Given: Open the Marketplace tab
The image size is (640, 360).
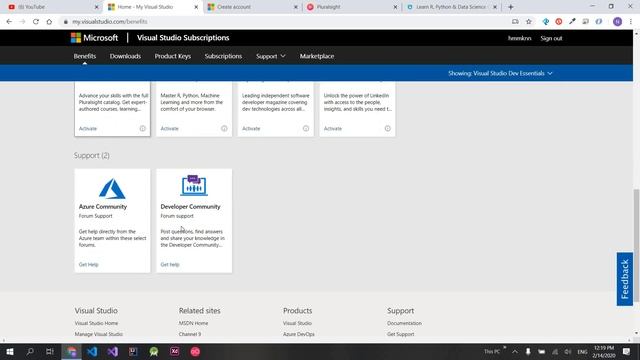Looking at the screenshot, I should (317, 56).
